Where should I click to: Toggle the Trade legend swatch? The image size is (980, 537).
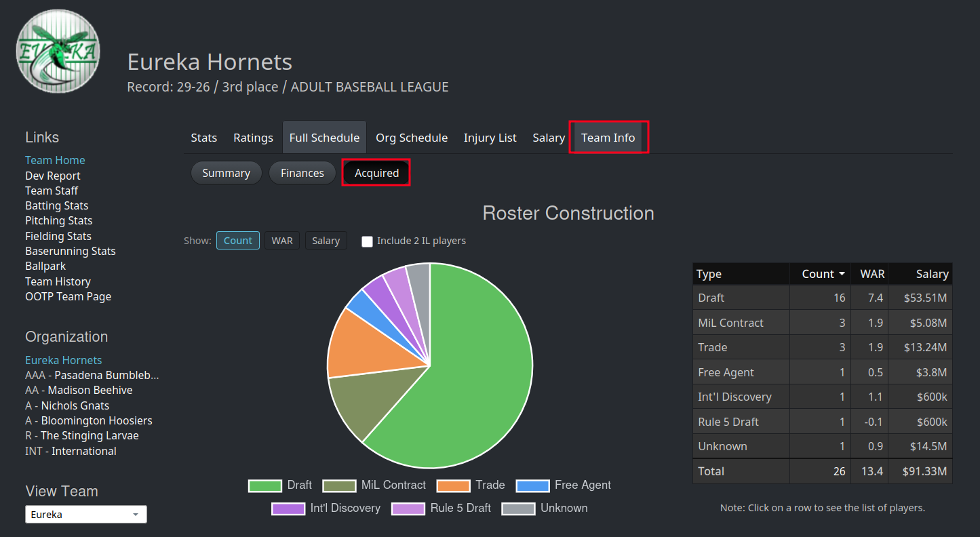tap(454, 485)
